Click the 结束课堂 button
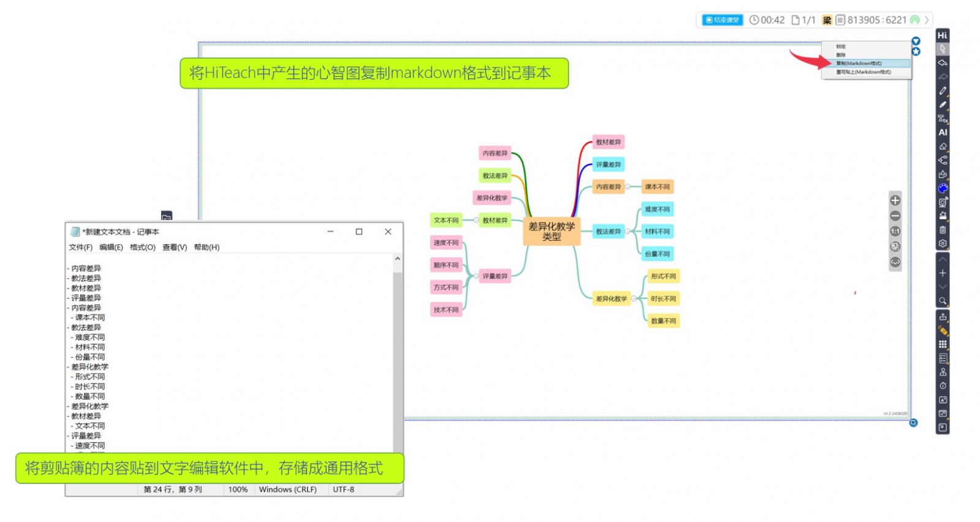Image resolution: width=980 pixels, height=522 pixels. (x=722, y=20)
